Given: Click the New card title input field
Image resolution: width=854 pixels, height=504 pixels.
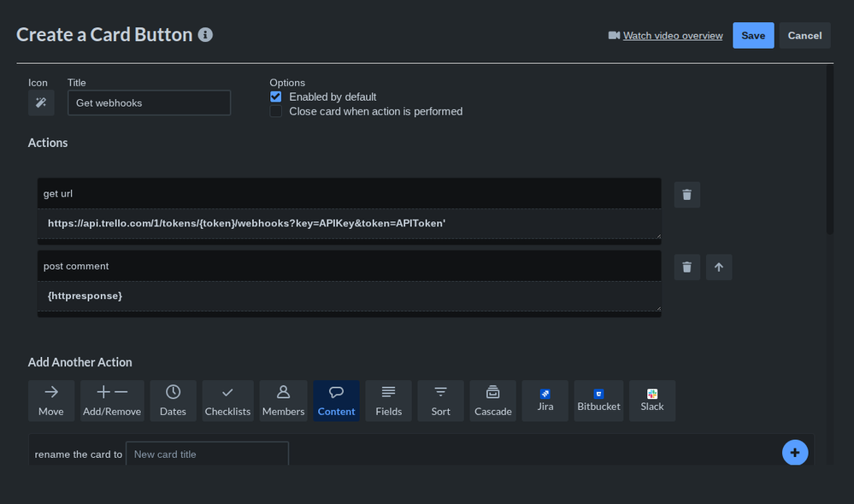Looking at the screenshot, I should [x=207, y=453].
